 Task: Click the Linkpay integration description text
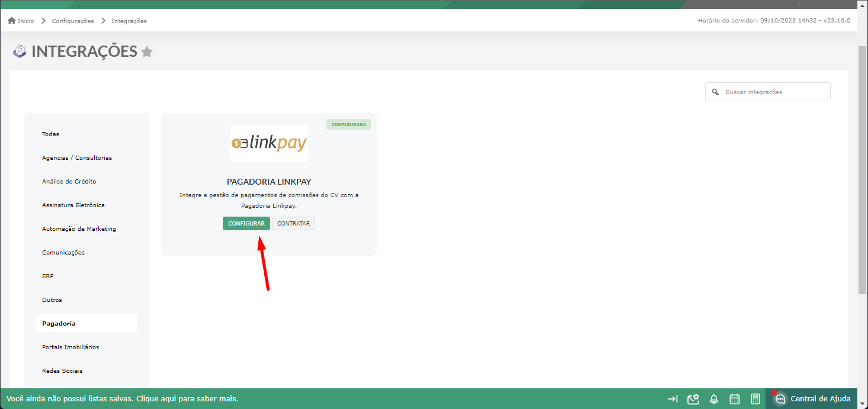point(269,201)
